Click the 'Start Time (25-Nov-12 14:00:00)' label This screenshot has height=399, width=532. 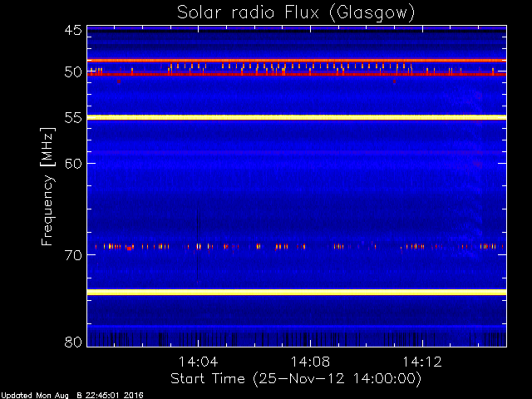click(296, 379)
